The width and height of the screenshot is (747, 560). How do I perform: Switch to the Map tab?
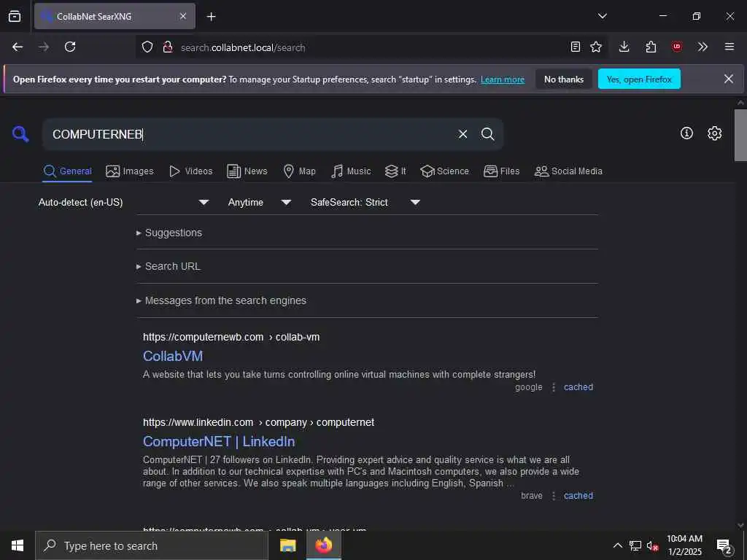[x=300, y=171]
